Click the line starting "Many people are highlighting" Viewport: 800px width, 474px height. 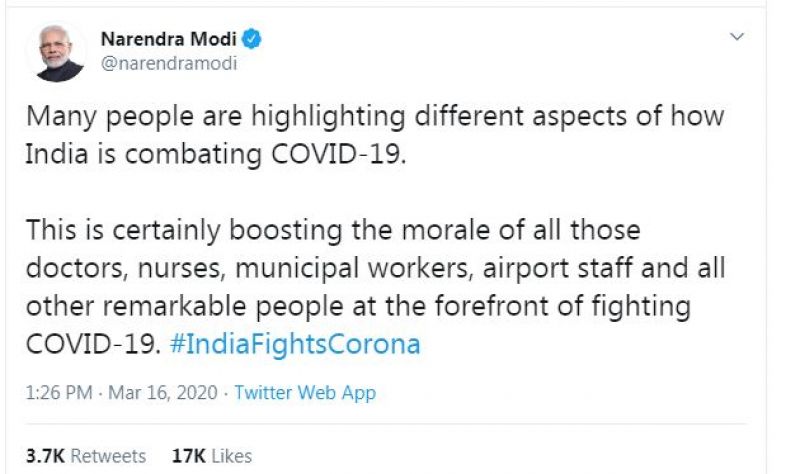coord(374,117)
